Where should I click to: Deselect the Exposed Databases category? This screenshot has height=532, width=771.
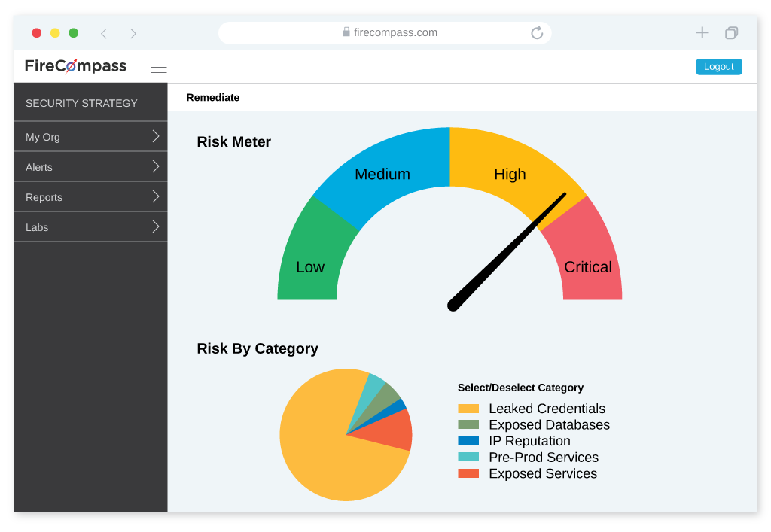click(550, 424)
